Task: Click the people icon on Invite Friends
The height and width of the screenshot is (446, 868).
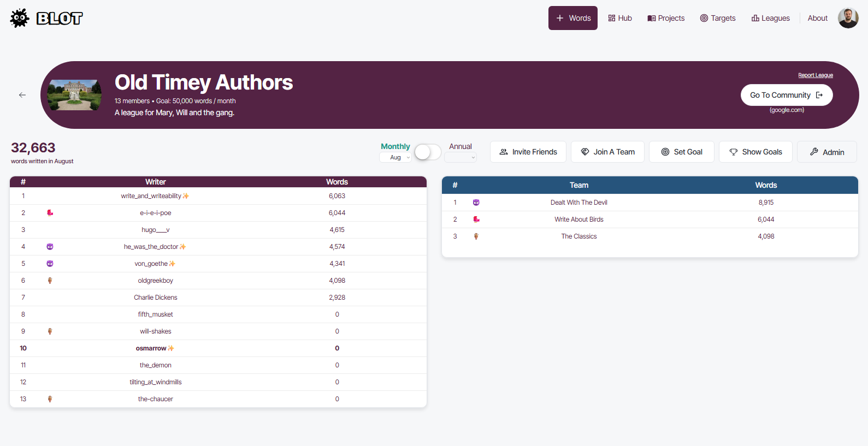Action: tap(504, 152)
